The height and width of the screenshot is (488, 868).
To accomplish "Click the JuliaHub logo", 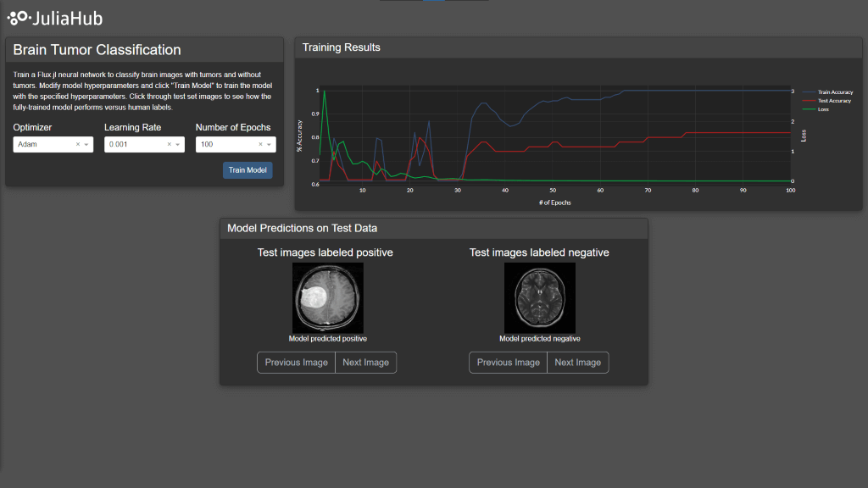I will [54, 18].
